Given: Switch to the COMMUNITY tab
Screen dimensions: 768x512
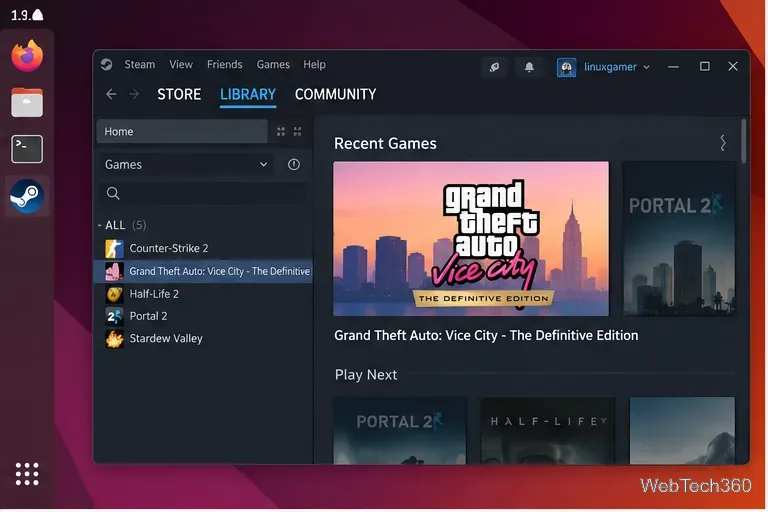Looking at the screenshot, I should 336,94.
